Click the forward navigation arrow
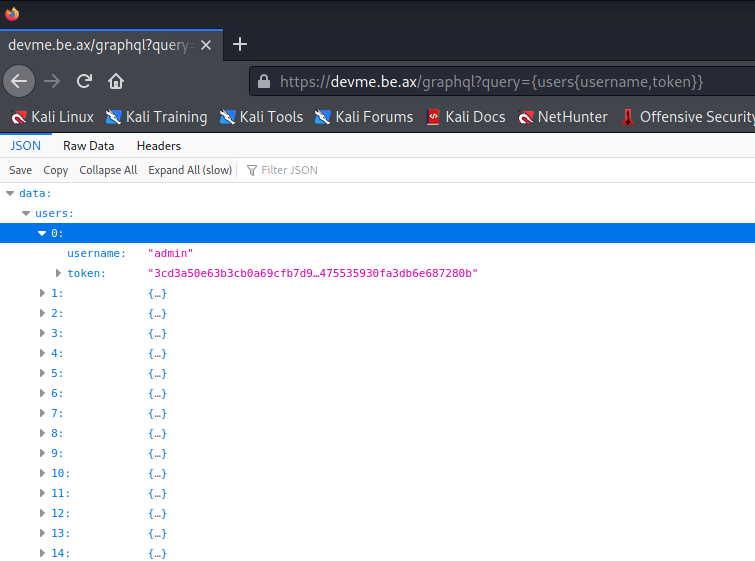This screenshot has width=755, height=561. tap(52, 81)
